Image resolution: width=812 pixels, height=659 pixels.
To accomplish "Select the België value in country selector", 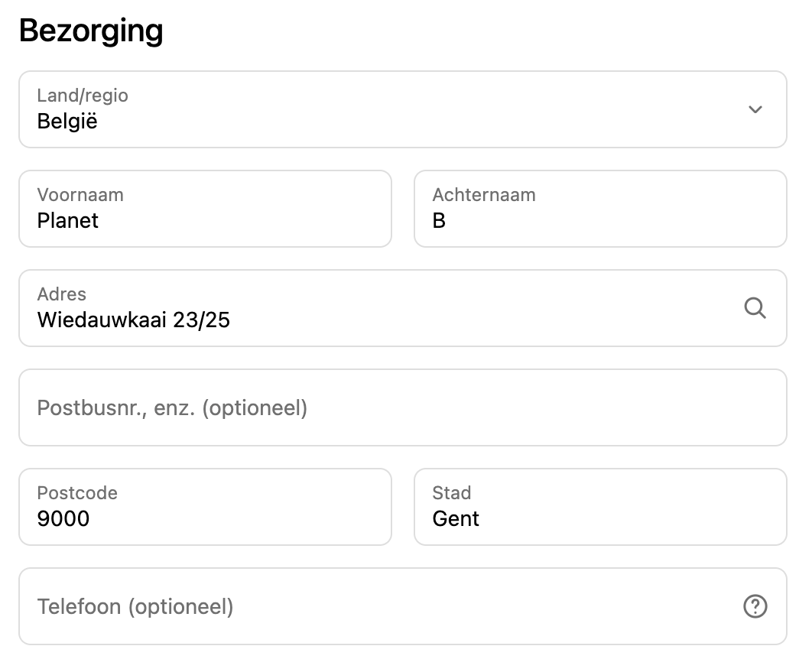I will pyautogui.click(x=67, y=122).
